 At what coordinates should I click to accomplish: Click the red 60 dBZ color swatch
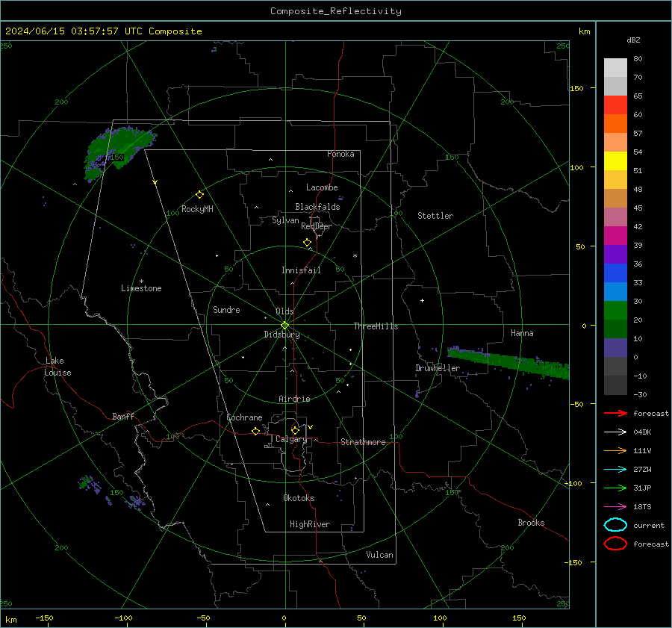pyautogui.click(x=615, y=105)
